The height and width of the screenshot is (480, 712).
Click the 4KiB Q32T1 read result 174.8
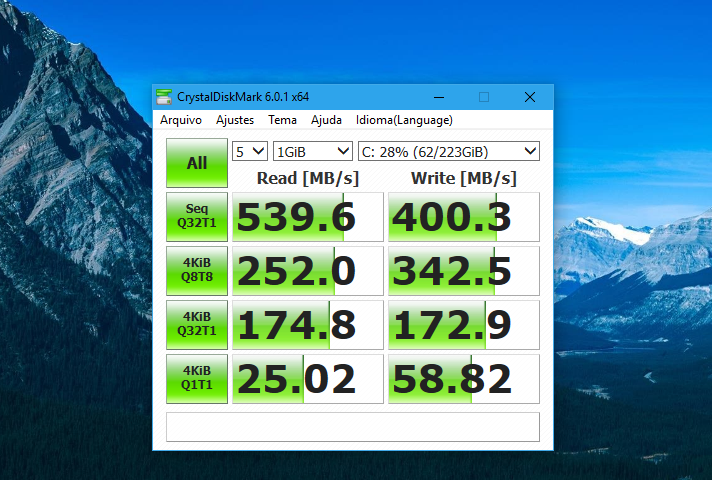coord(308,325)
